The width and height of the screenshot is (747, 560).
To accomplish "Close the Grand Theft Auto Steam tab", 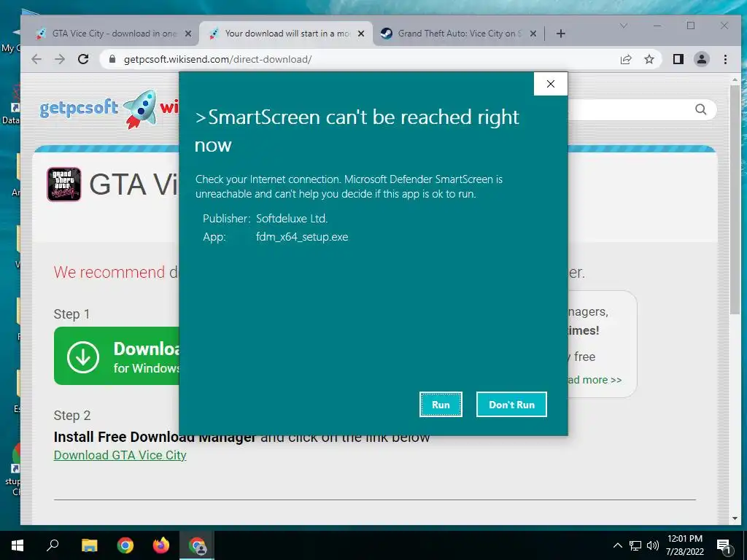I will point(533,34).
